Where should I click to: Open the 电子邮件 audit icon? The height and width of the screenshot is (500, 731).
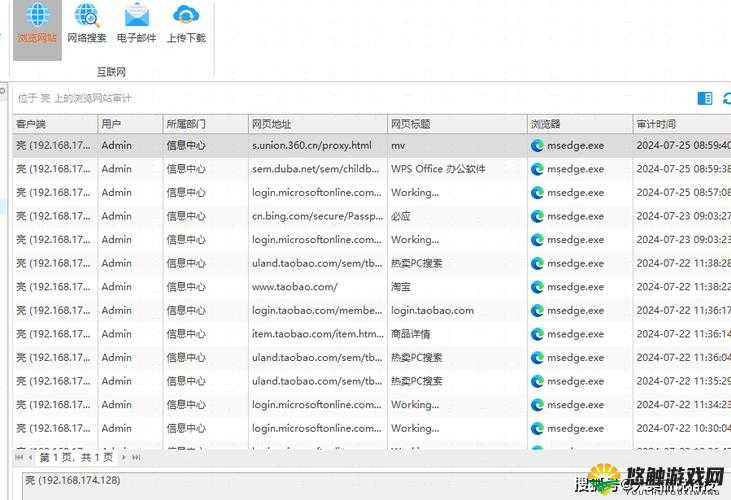tap(137, 23)
